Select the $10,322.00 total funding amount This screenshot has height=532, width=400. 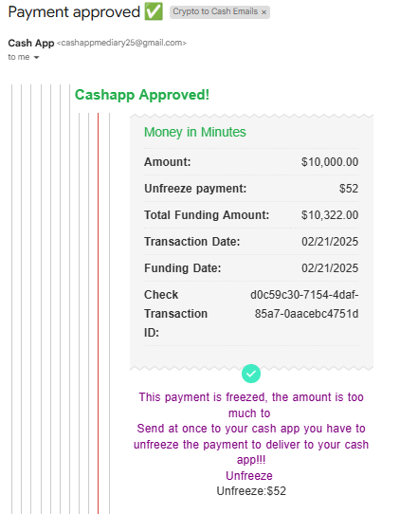pos(330,214)
